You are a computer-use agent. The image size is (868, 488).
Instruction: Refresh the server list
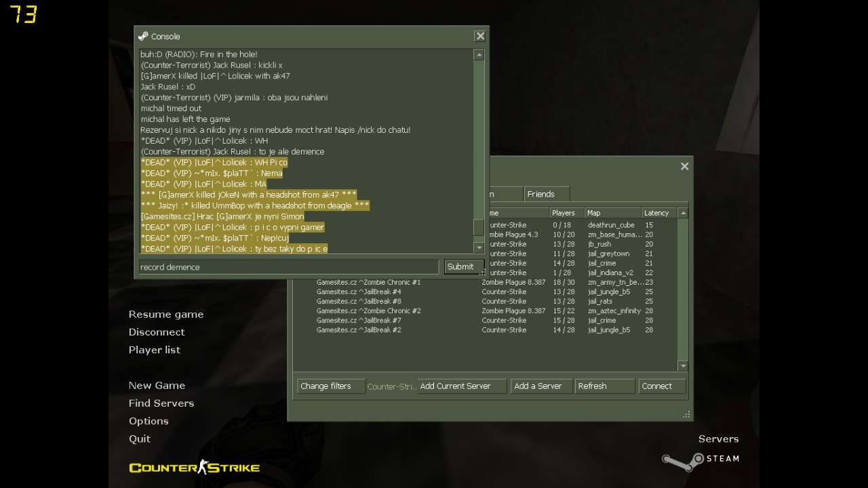pos(605,386)
